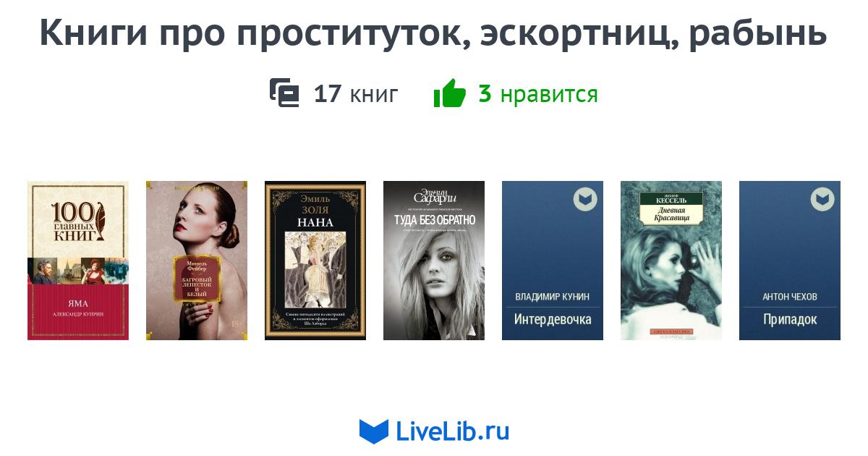Click the Александр Куприн author text
The image size is (868, 456).
[78, 315]
